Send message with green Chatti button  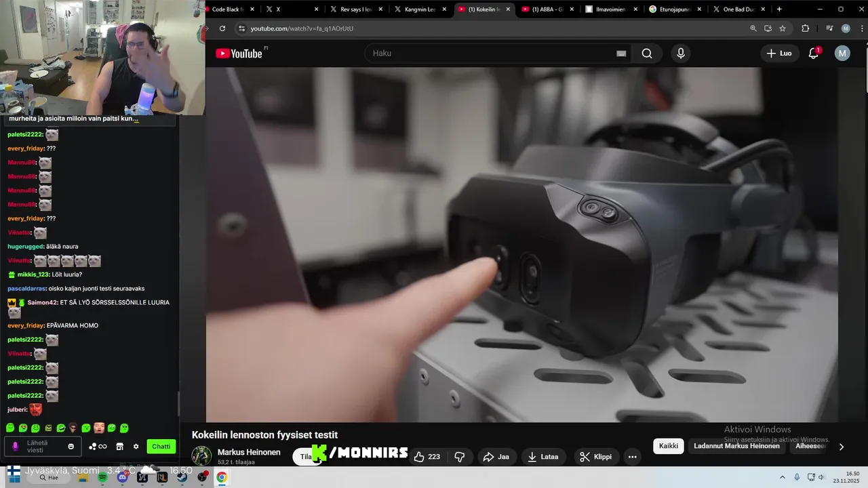[161, 446]
